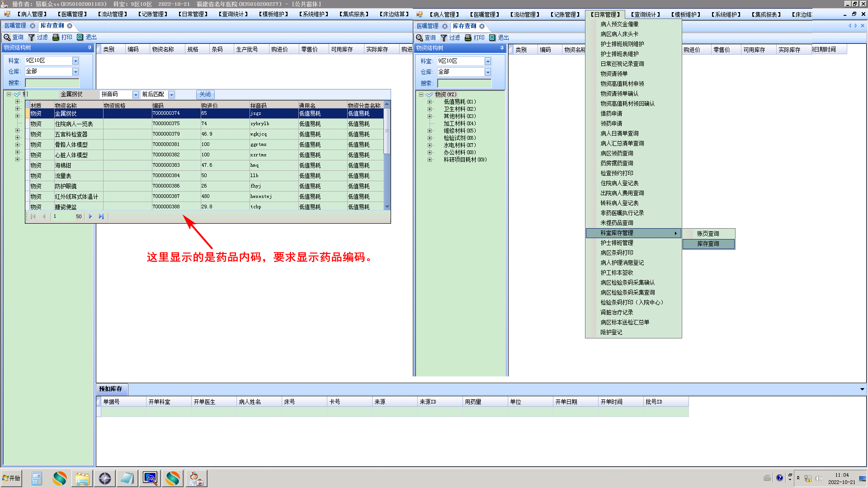The image size is (868, 488).
Task: Select 库存查询 in the submenu
Action: click(708, 244)
